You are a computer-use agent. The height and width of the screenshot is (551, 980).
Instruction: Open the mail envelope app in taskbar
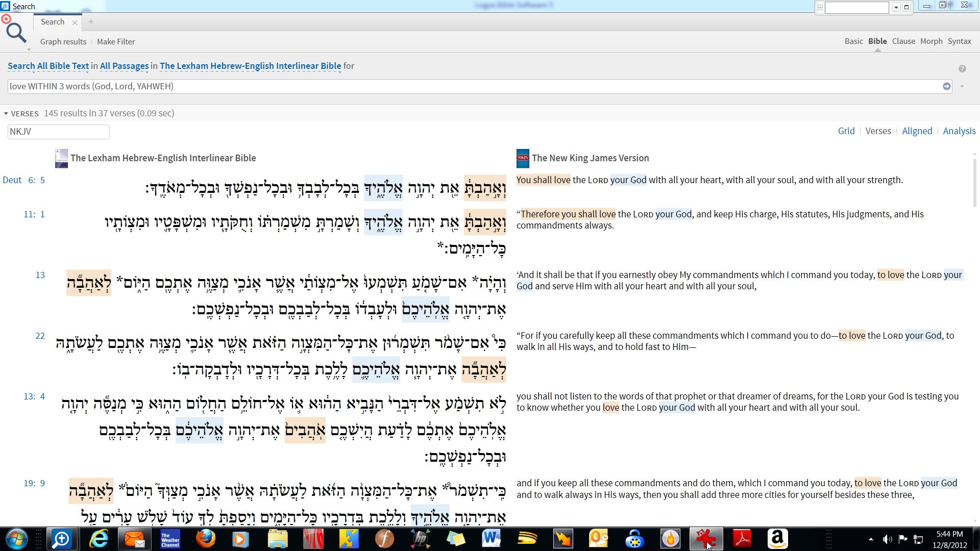click(134, 539)
